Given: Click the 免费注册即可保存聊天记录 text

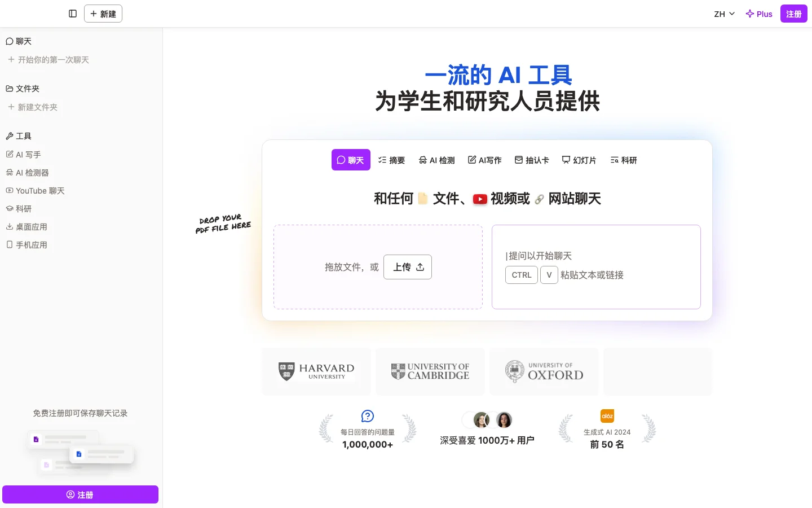Looking at the screenshot, I should 80,413.
